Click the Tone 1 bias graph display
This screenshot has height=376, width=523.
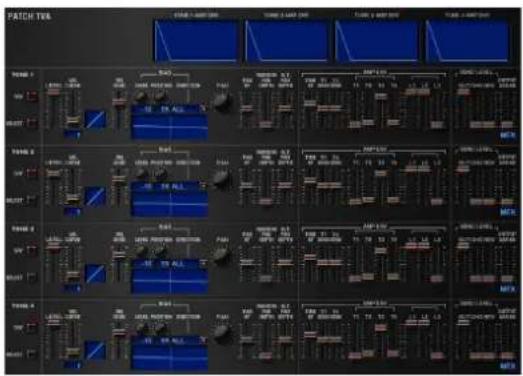point(170,126)
